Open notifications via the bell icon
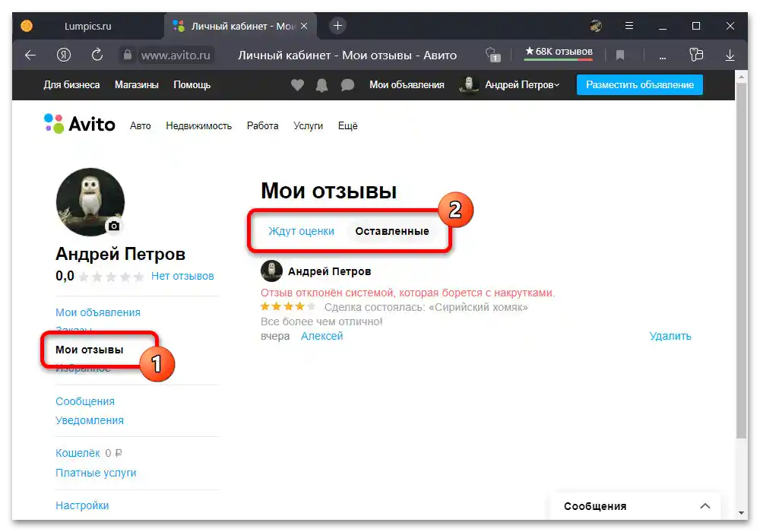Image resolution: width=760 pixels, height=532 pixels. tap(321, 85)
